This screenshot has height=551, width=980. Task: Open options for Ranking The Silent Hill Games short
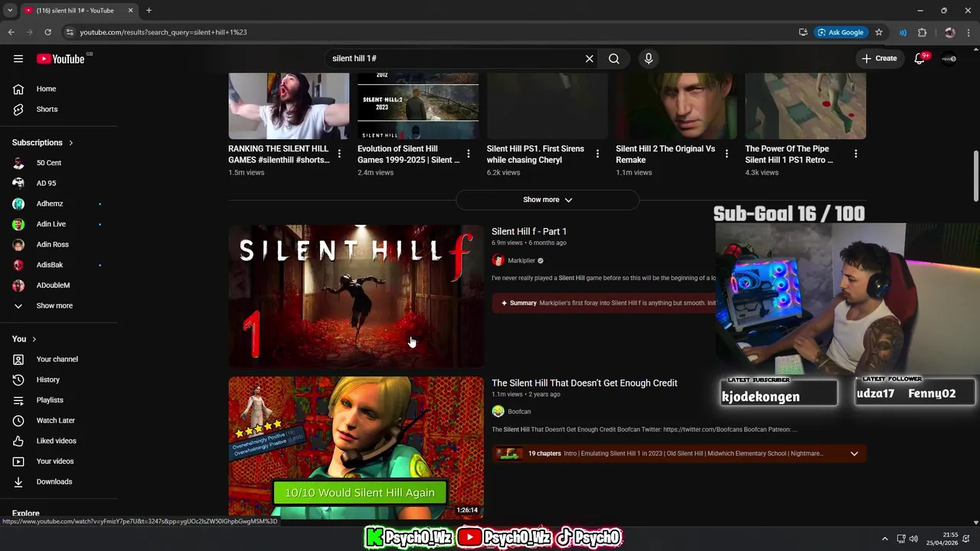pyautogui.click(x=339, y=154)
